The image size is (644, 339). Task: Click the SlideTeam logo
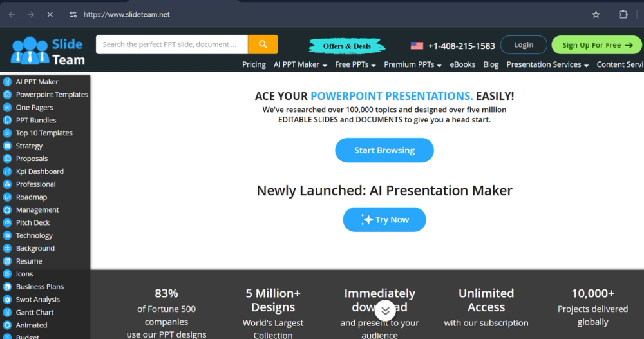click(48, 51)
